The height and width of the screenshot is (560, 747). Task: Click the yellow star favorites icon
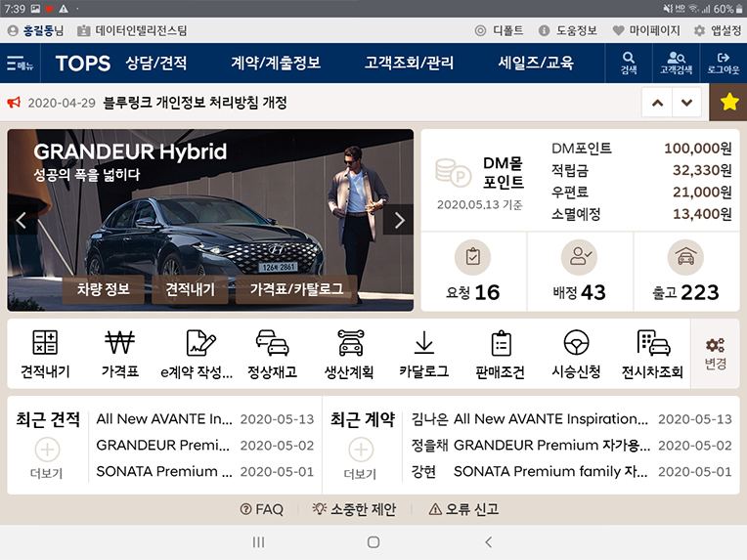(x=728, y=102)
